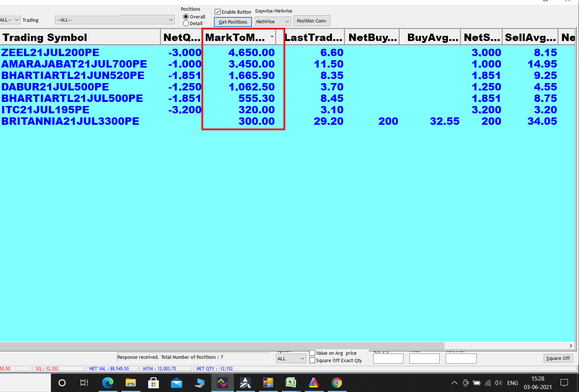This screenshot has height=392, width=579.
Task: Launch Microsoft Edge from taskbar
Action: [108, 383]
